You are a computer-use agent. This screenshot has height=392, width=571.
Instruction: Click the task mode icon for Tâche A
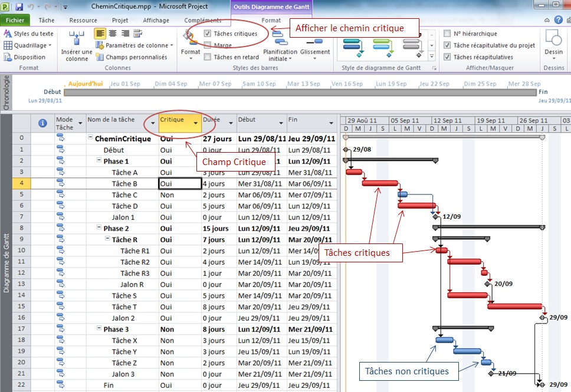[x=60, y=172]
